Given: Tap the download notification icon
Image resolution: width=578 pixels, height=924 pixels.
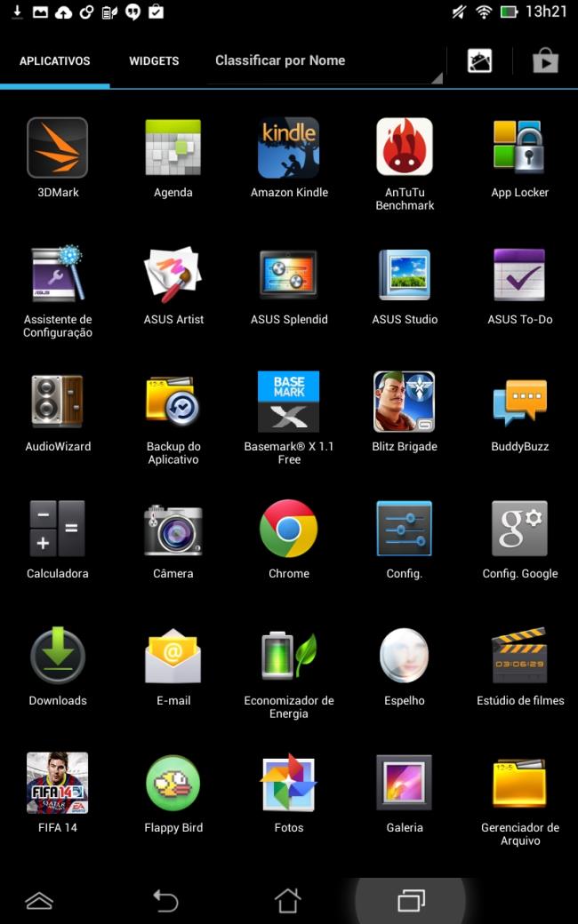Looking at the screenshot, I should [x=17, y=12].
